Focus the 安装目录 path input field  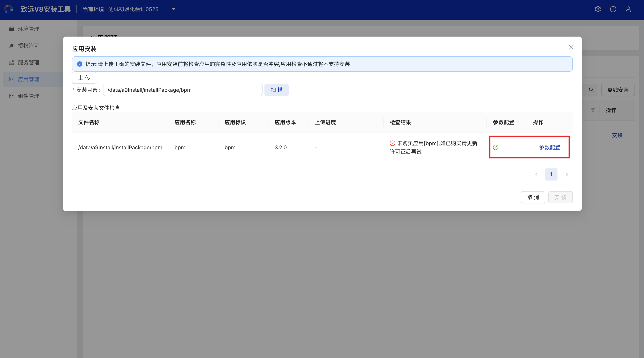pyautogui.click(x=183, y=90)
